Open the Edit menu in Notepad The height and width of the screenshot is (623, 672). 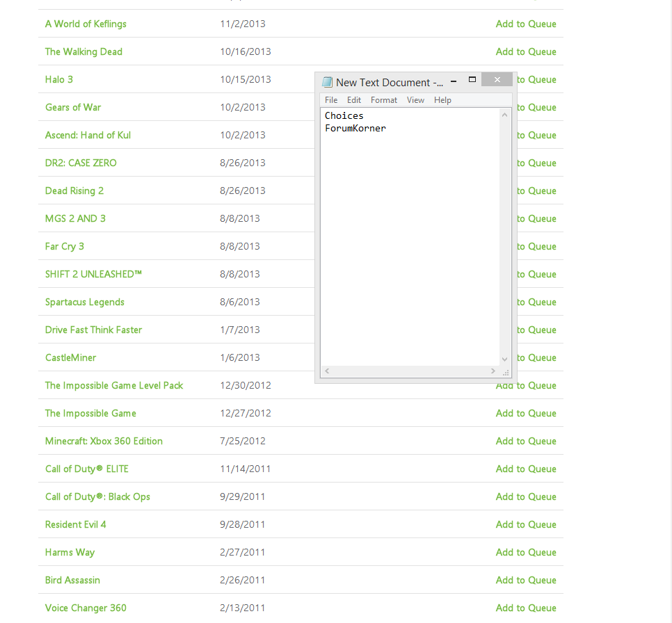point(354,100)
